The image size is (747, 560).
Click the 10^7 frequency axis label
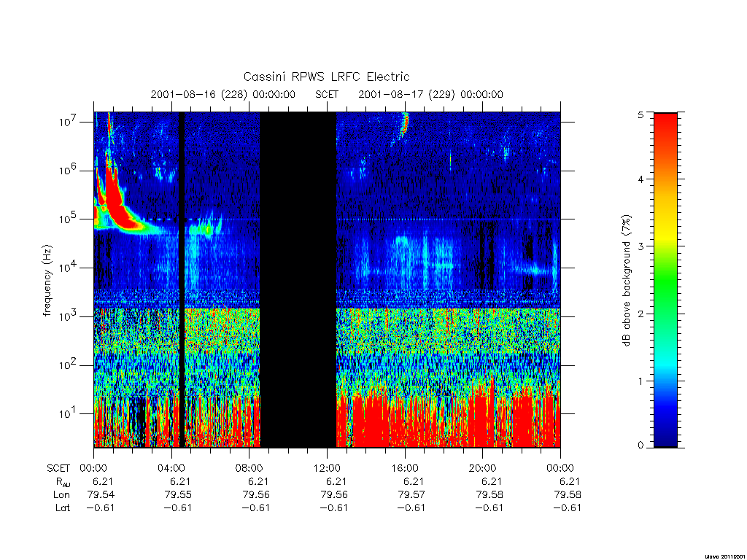pyautogui.click(x=68, y=122)
